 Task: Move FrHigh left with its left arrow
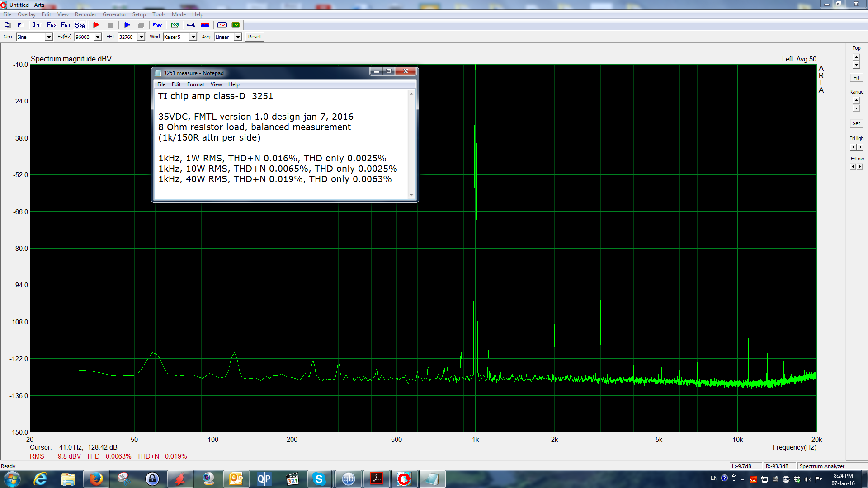(853, 147)
